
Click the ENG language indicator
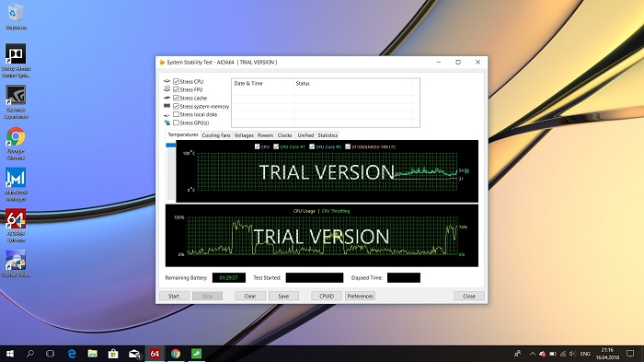pyautogui.click(x=585, y=354)
